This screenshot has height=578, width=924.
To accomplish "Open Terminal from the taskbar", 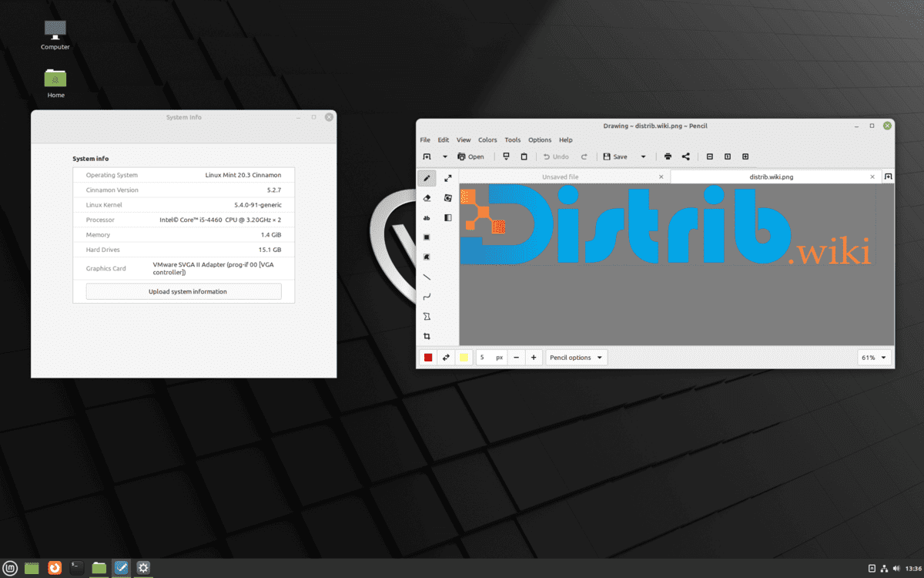I will [77, 568].
